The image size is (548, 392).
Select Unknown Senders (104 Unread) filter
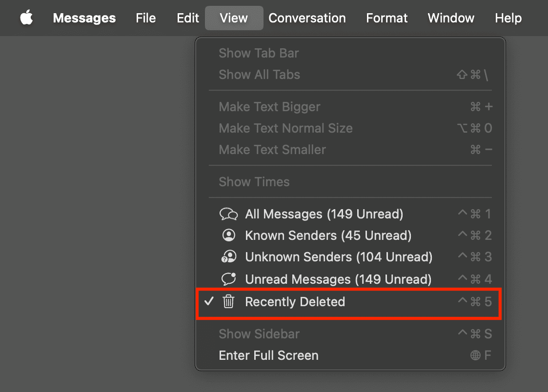(x=339, y=257)
